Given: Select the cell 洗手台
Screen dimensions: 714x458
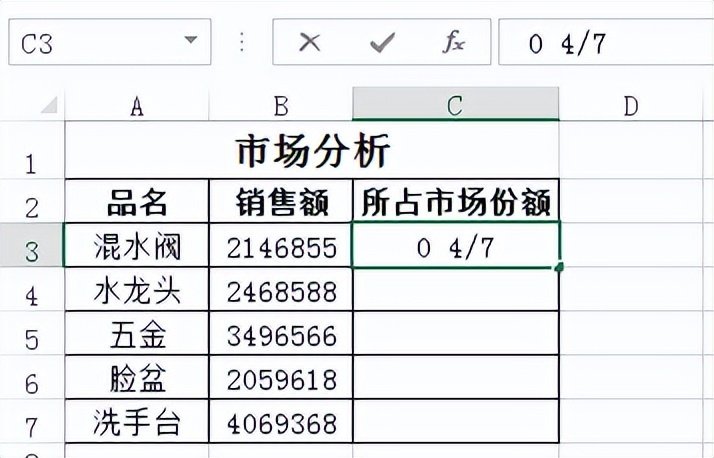Looking at the screenshot, I should click(137, 421).
